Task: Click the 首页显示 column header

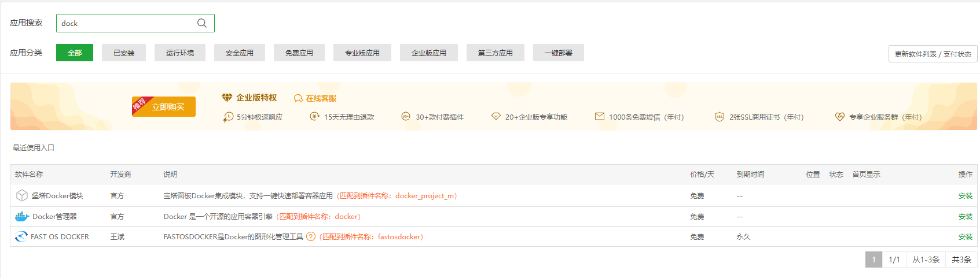Action: click(x=866, y=174)
